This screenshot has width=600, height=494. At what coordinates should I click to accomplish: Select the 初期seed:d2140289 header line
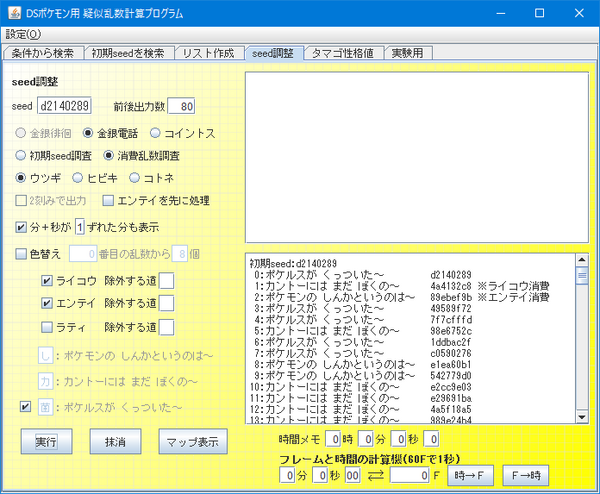[x=293, y=263]
